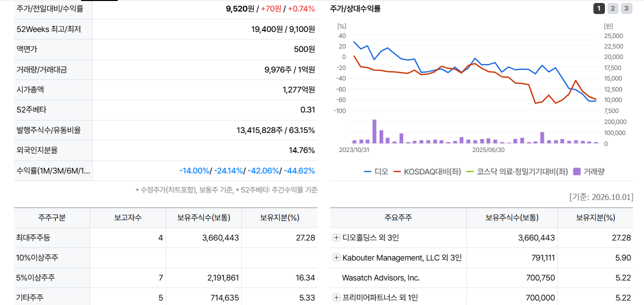Switch to chart tab 1
This screenshot has width=644, height=305.
tap(599, 8)
